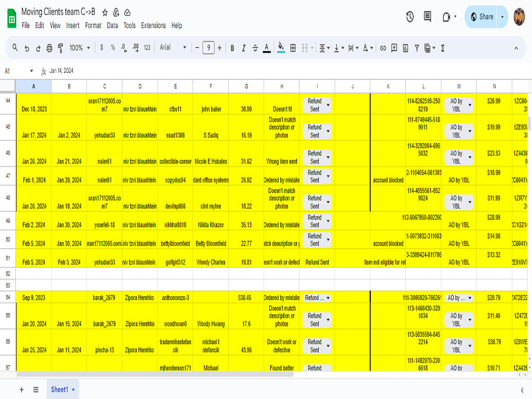Screen dimensions: 532x399
Task: Open the Help menu
Action: click(x=177, y=26)
